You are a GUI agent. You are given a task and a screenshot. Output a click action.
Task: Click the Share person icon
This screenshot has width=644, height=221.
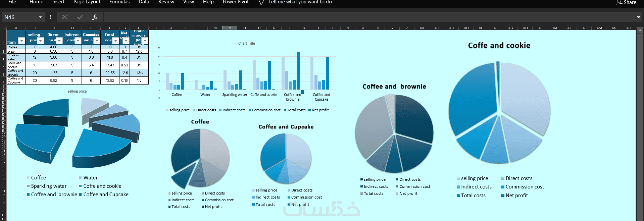tap(619, 2)
